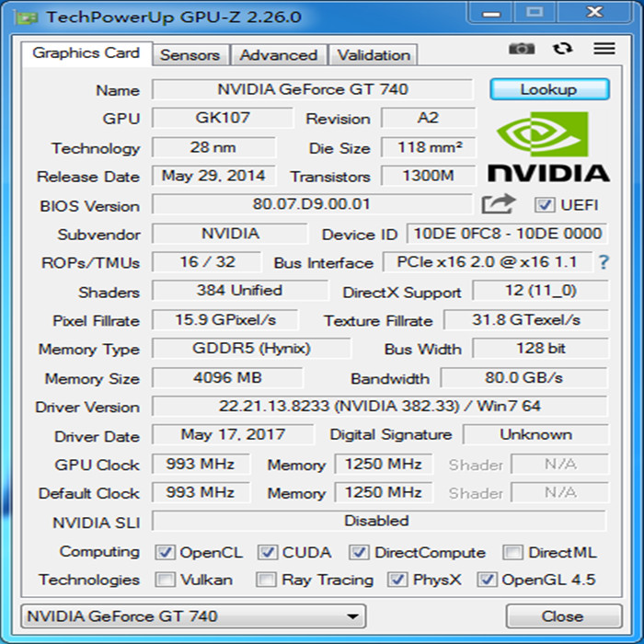Switch to the Sensors tab
Screen dimensions: 644x644
(x=190, y=55)
